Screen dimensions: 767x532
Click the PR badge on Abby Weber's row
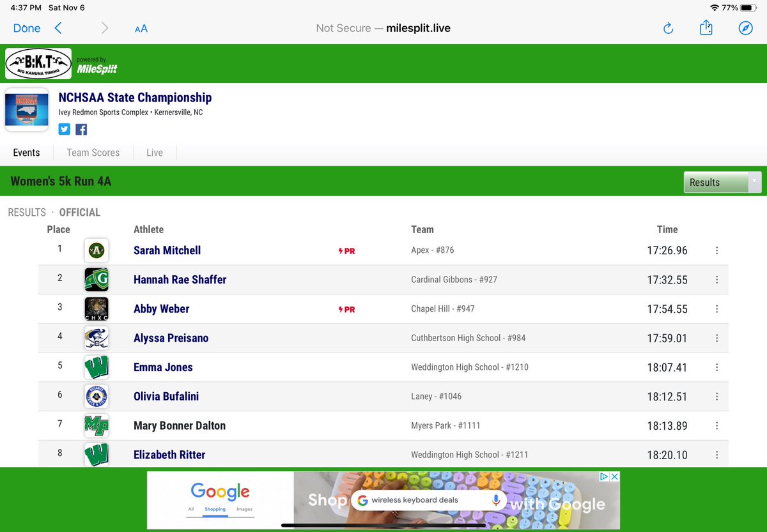pyautogui.click(x=346, y=310)
